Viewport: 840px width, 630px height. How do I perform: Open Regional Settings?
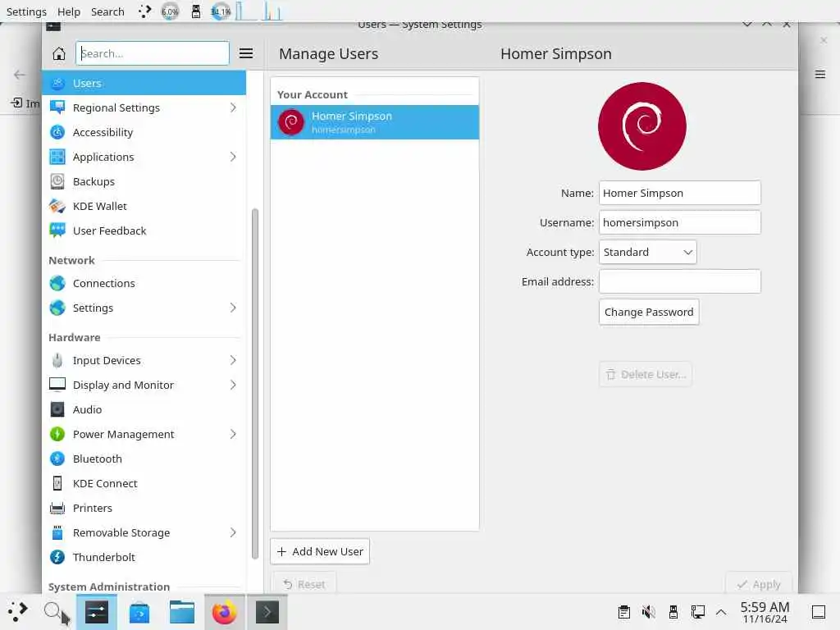pos(144,107)
